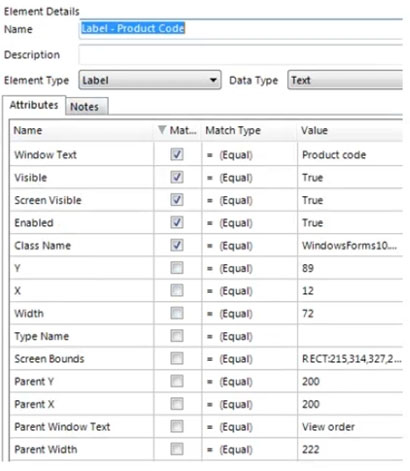This screenshot has height=471, width=410.
Task: Open the Element Type dropdown
Action: pos(150,80)
